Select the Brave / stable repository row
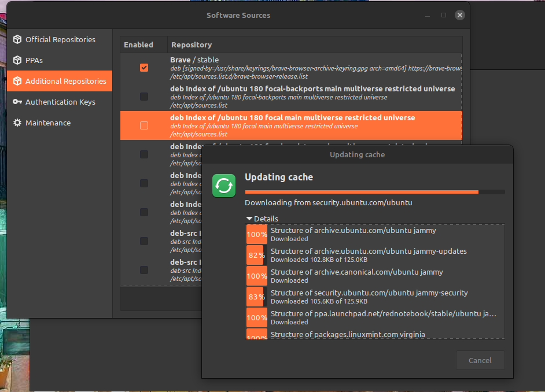This screenshot has height=392, width=545. (291, 68)
